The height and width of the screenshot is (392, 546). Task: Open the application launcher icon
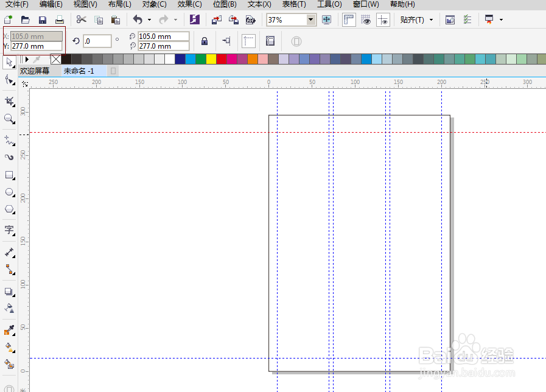click(450, 20)
